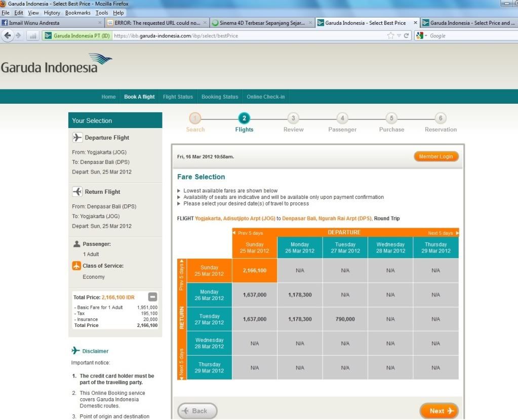Open Booking Status navigation item
Screen dimensions: 518x420
point(220,97)
